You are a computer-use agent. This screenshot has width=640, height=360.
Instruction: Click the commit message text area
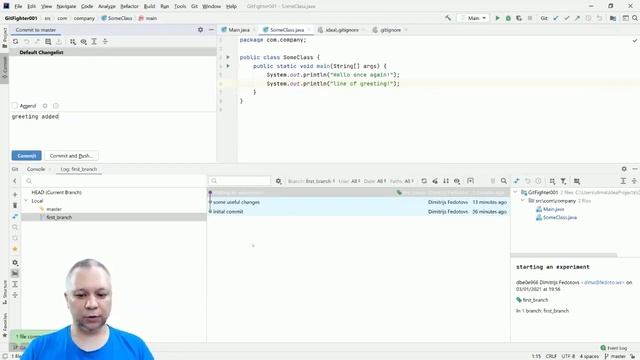[x=113, y=129]
